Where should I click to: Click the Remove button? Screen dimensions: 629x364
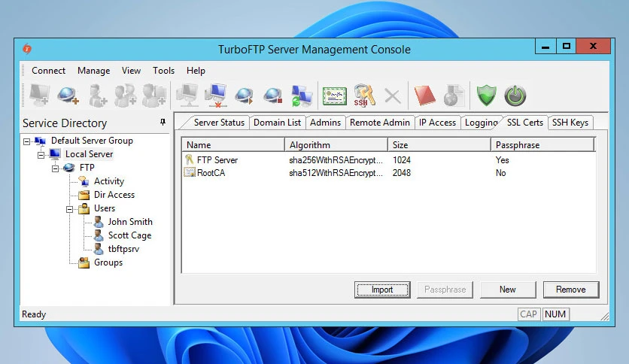point(571,290)
